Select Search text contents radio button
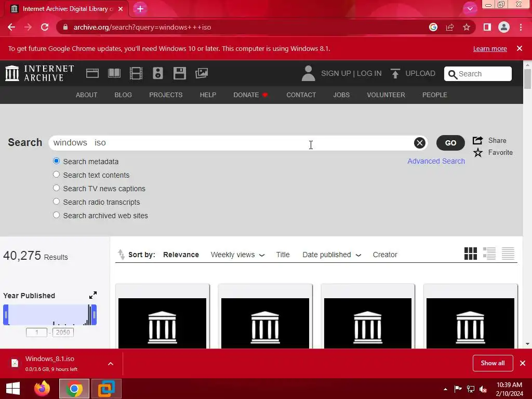 [56, 175]
